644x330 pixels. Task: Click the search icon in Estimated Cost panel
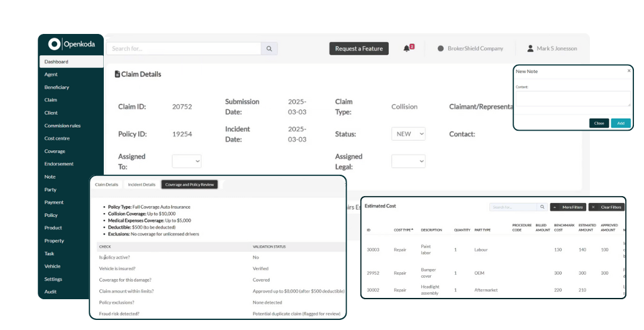(541, 207)
